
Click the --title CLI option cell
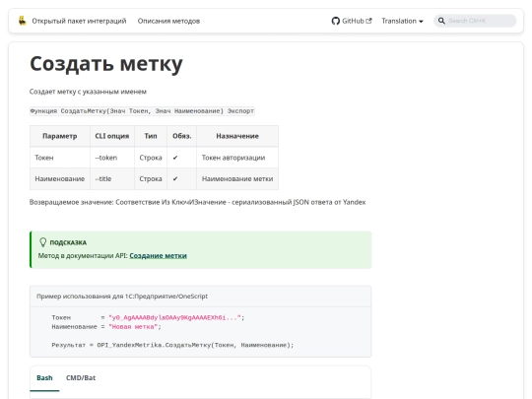tap(112, 178)
